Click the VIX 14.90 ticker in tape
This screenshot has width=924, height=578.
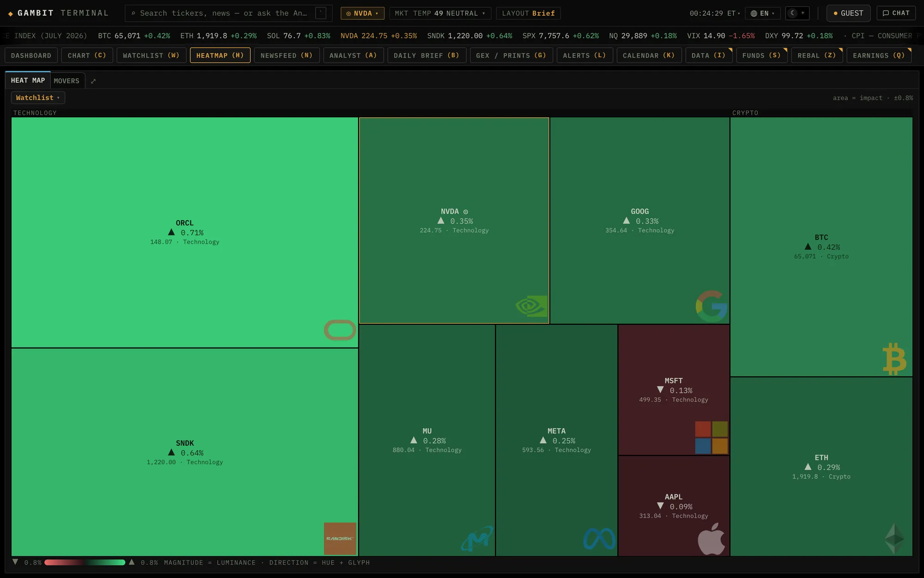(x=721, y=36)
